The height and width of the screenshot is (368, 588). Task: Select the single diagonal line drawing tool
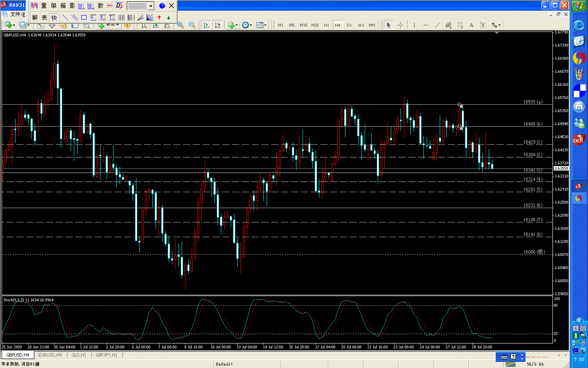point(65,18)
